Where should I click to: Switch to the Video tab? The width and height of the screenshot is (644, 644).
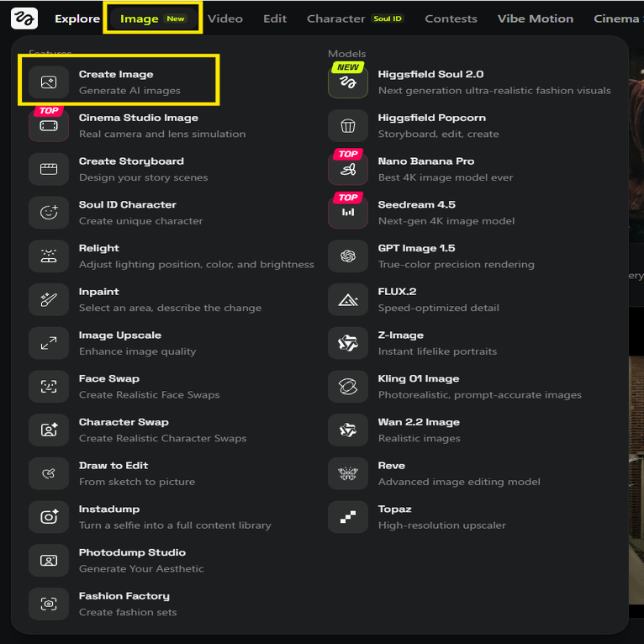[225, 18]
